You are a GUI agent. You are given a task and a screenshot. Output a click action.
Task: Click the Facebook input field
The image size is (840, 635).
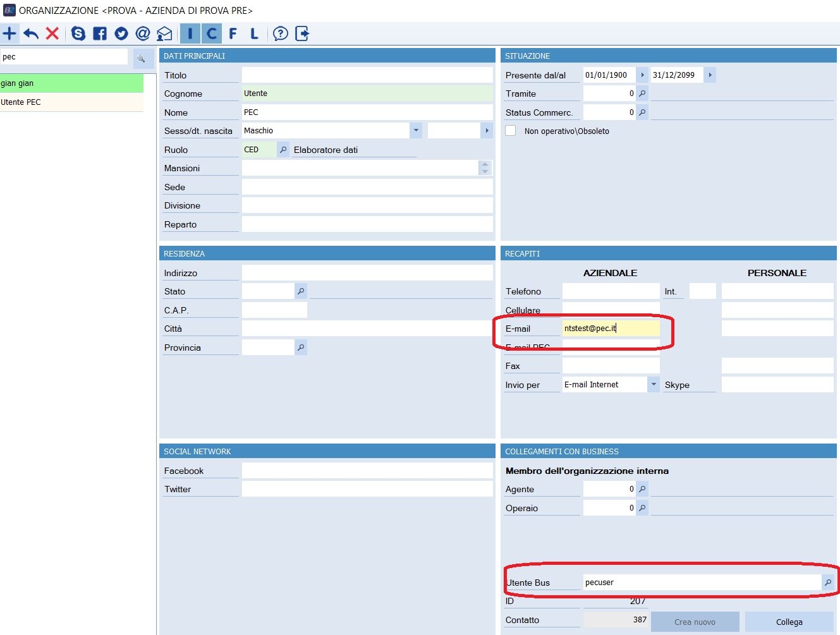pos(367,471)
